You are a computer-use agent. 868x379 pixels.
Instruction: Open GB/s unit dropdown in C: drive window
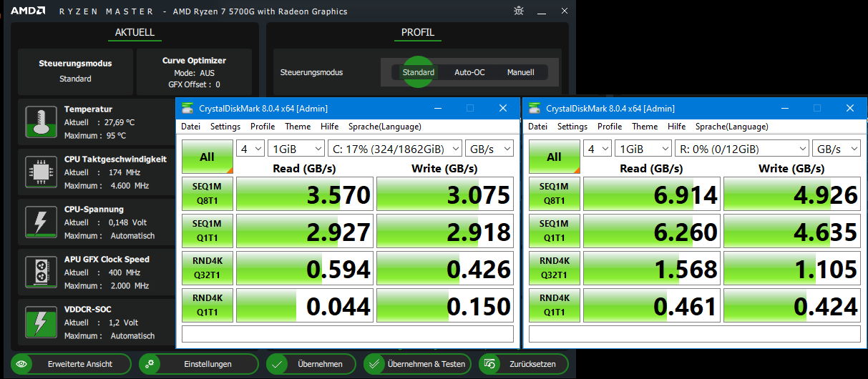pyautogui.click(x=489, y=149)
